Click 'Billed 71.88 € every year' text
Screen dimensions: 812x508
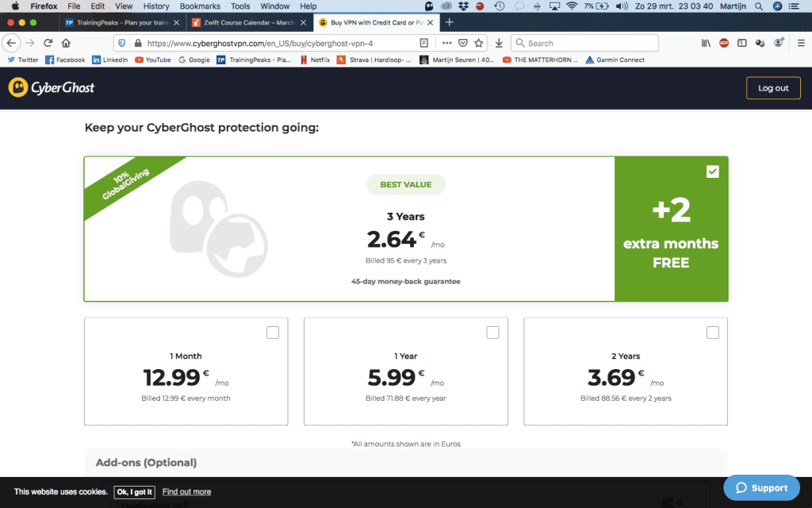pos(405,398)
